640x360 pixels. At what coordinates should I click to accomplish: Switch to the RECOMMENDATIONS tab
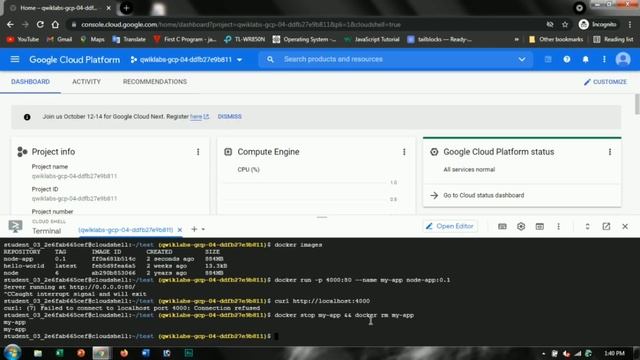(x=155, y=82)
